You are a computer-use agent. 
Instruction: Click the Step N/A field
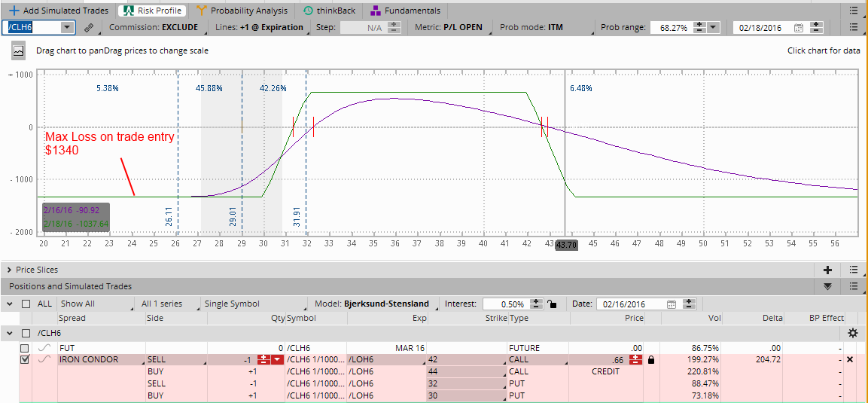tap(363, 27)
